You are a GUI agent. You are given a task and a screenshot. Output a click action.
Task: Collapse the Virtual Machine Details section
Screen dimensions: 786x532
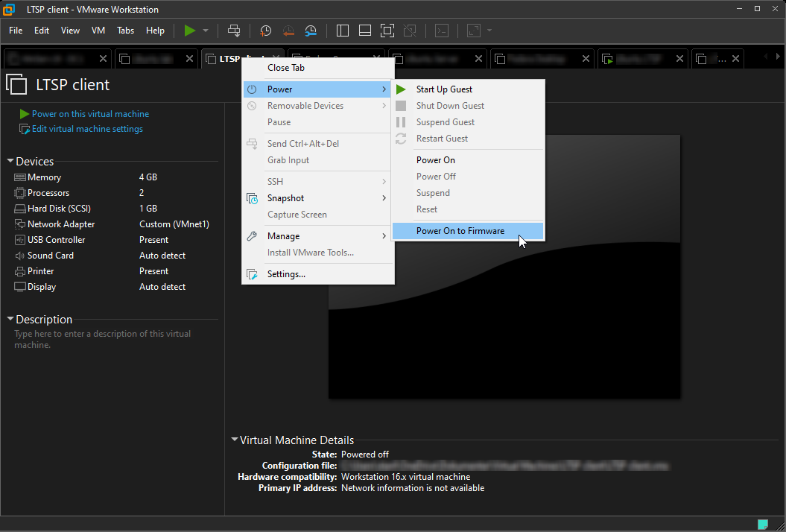tap(234, 440)
